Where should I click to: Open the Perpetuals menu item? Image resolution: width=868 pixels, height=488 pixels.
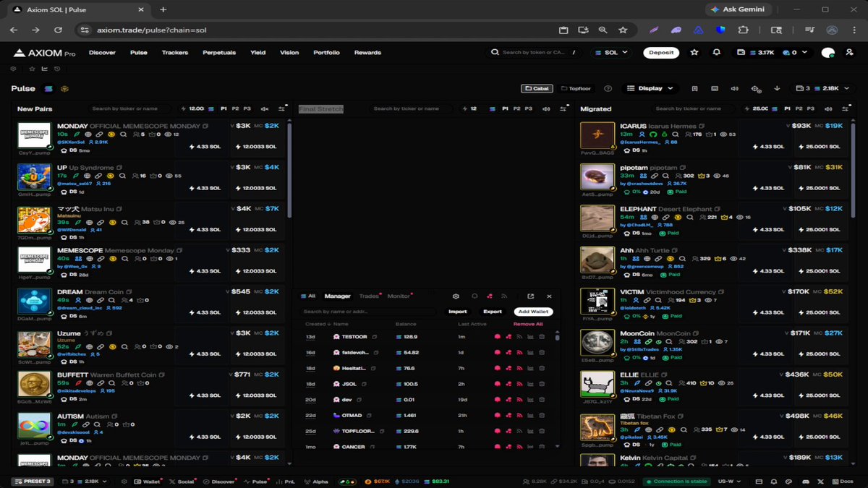pos(219,53)
